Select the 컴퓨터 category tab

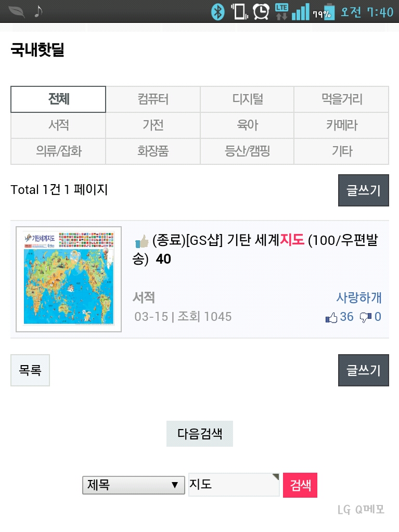[x=153, y=99]
